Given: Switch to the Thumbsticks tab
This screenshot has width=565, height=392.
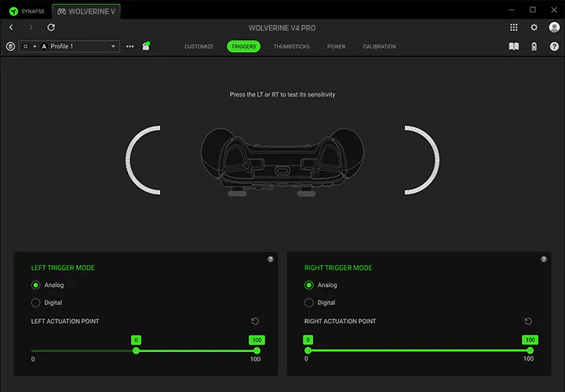Looking at the screenshot, I should pos(291,46).
